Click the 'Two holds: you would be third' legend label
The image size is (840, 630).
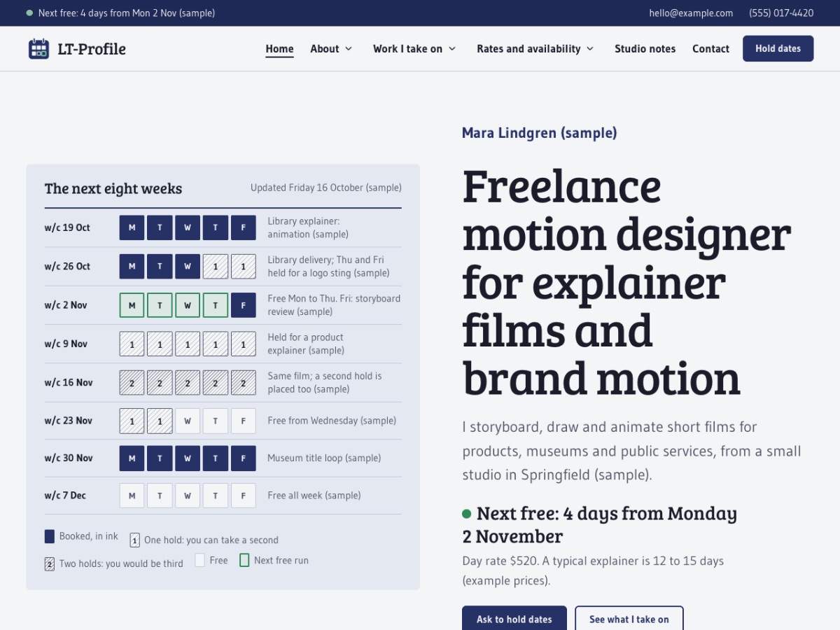pyautogui.click(x=121, y=563)
